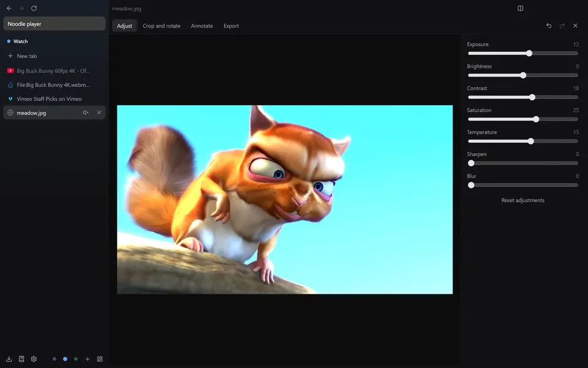Click the globe icon next to meadow.jpg
Viewport: 588px width, 368px height.
[x=10, y=113]
